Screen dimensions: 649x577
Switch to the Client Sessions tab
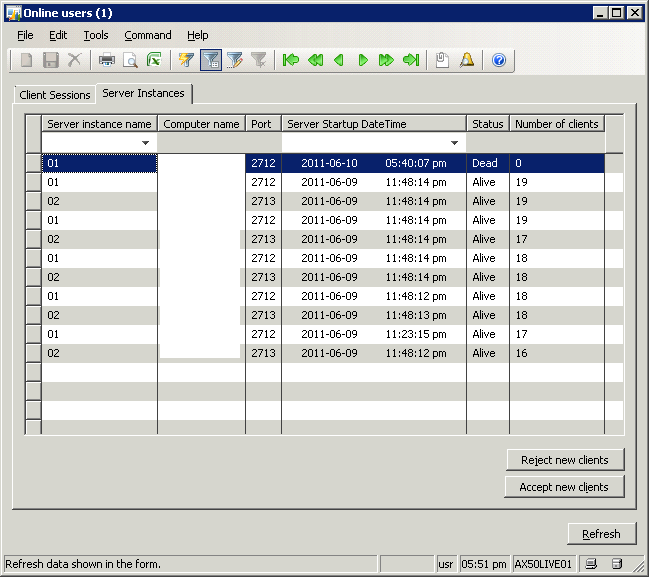(55, 95)
